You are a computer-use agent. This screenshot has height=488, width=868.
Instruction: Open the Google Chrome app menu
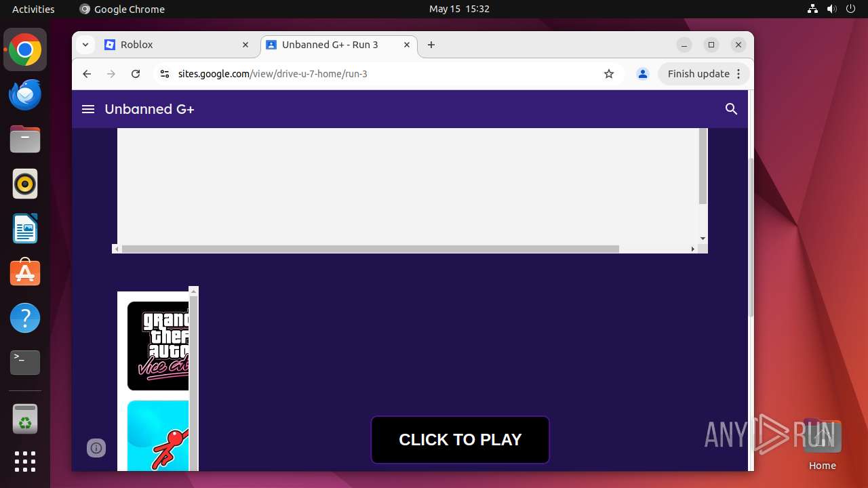[122, 9]
